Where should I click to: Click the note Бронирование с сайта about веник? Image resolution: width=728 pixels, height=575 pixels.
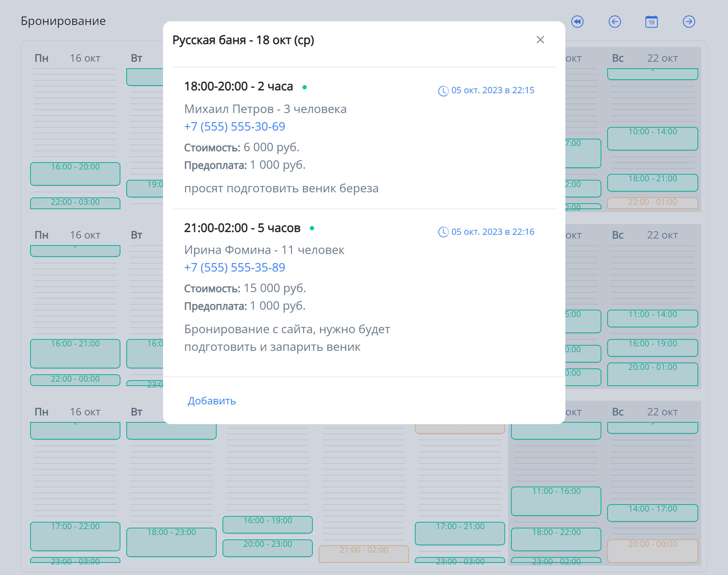tap(287, 338)
